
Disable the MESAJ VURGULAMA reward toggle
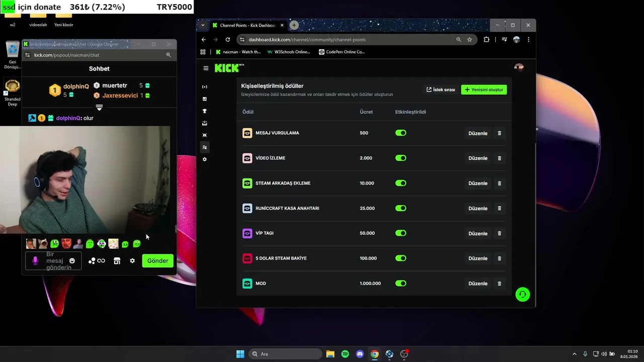pyautogui.click(x=400, y=133)
